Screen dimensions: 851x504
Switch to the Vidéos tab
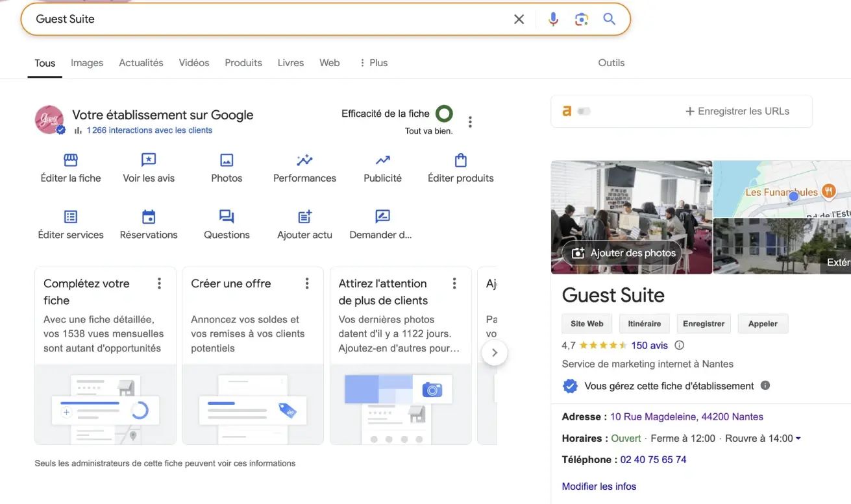(194, 63)
